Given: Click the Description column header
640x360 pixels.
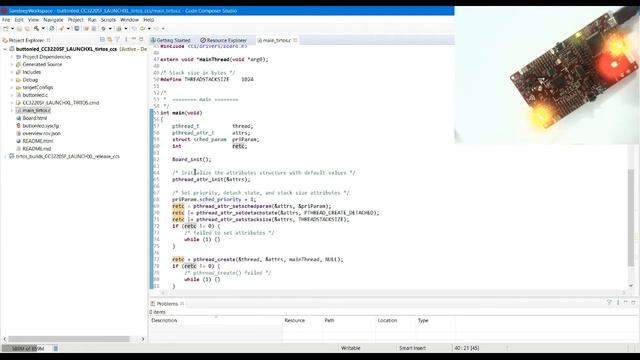Looking at the screenshot, I should (x=216, y=320).
